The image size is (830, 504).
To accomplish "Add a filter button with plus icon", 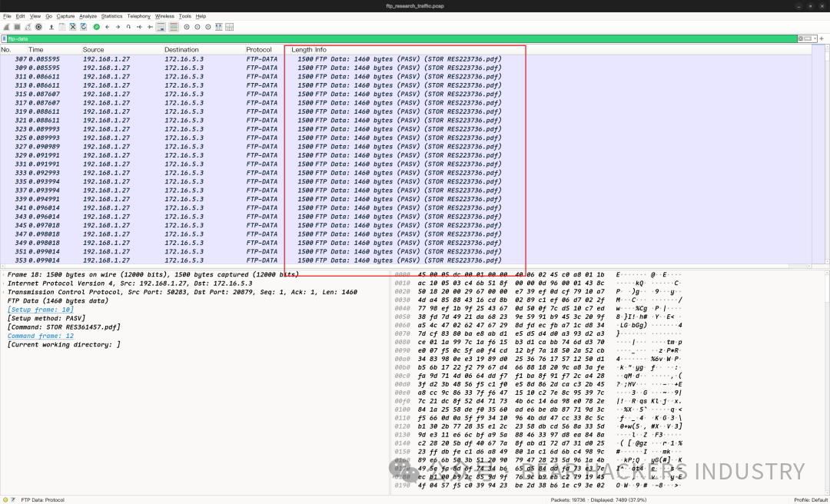I will [822, 38].
